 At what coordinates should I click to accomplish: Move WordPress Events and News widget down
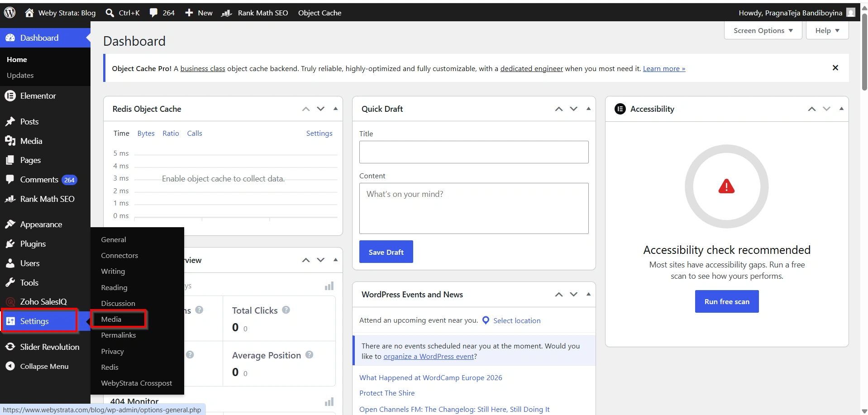[x=574, y=295]
